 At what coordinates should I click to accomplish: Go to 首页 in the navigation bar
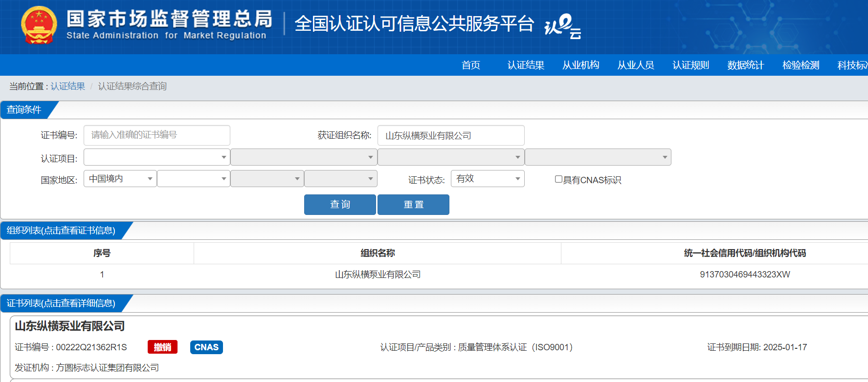pos(471,65)
